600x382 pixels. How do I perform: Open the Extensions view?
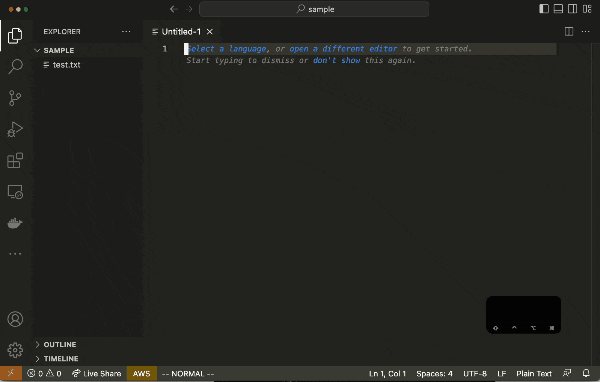[15, 160]
